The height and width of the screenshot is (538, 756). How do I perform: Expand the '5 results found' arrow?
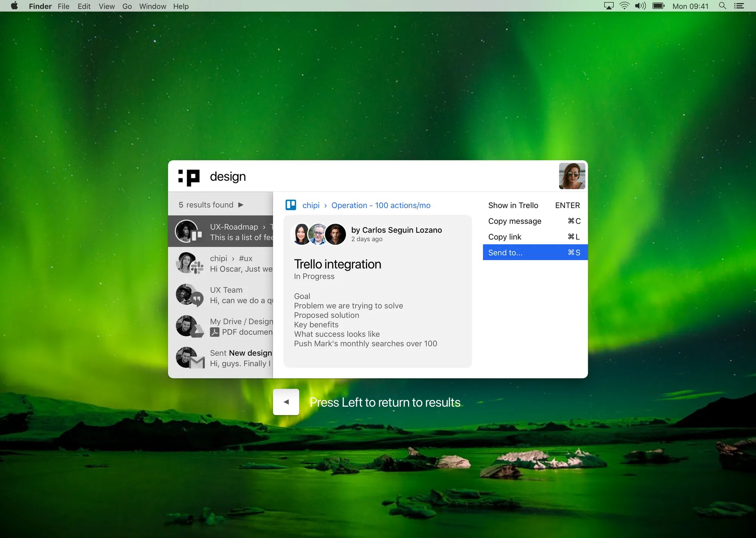pyautogui.click(x=241, y=205)
